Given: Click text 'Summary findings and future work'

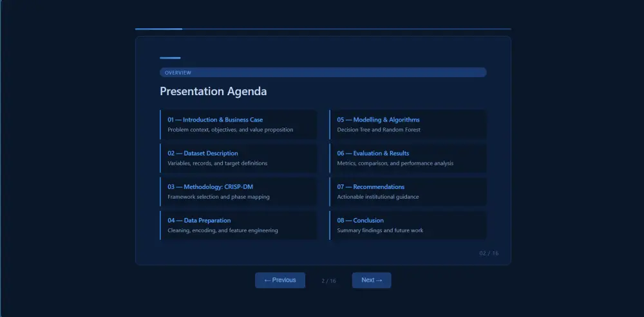Looking at the screenshot, I should 380,230.
